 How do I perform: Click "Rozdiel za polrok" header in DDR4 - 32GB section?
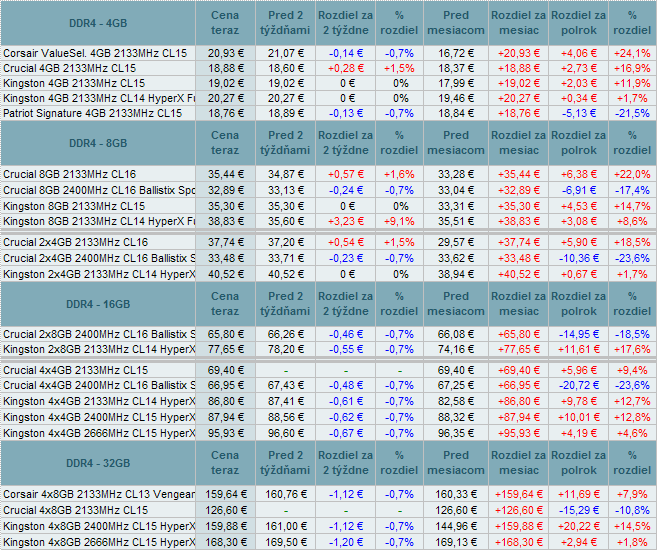click(x=578, y=463)
